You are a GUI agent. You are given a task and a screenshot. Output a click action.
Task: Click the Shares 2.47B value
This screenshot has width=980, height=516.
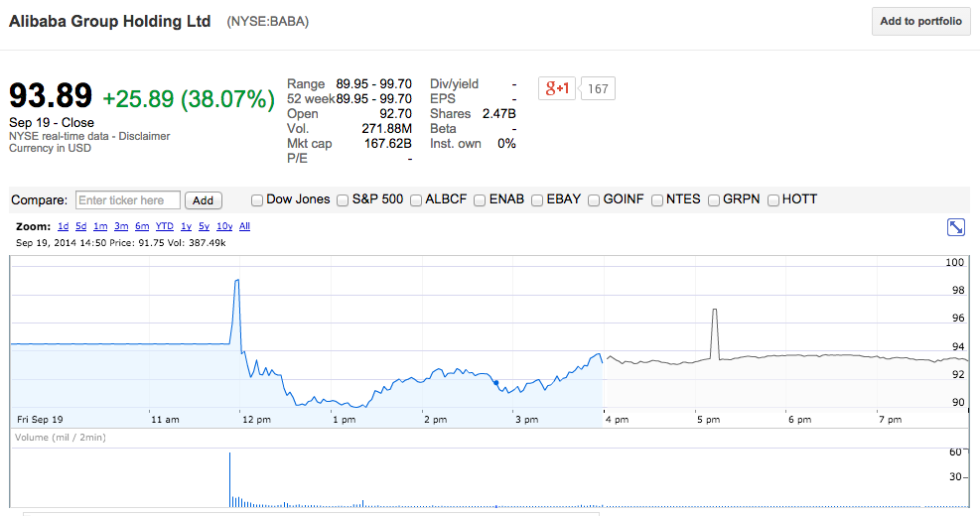498,114
